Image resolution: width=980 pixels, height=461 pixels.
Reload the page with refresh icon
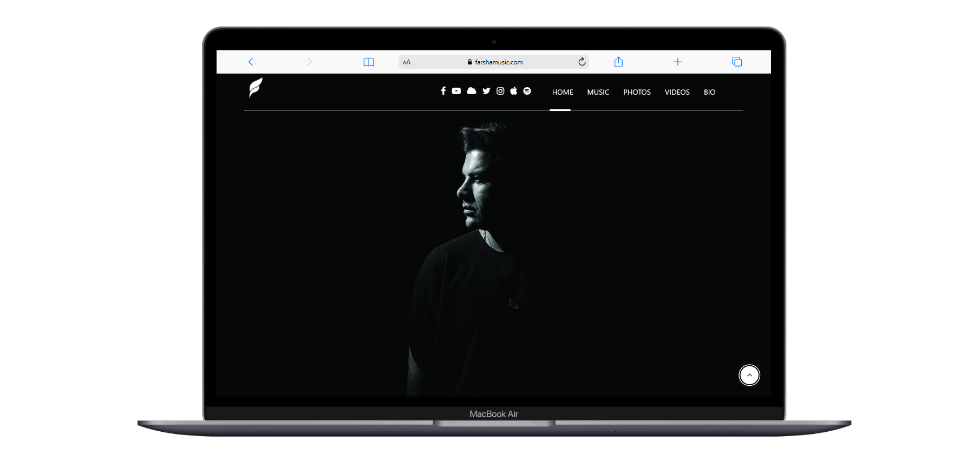tap(582, 62)
